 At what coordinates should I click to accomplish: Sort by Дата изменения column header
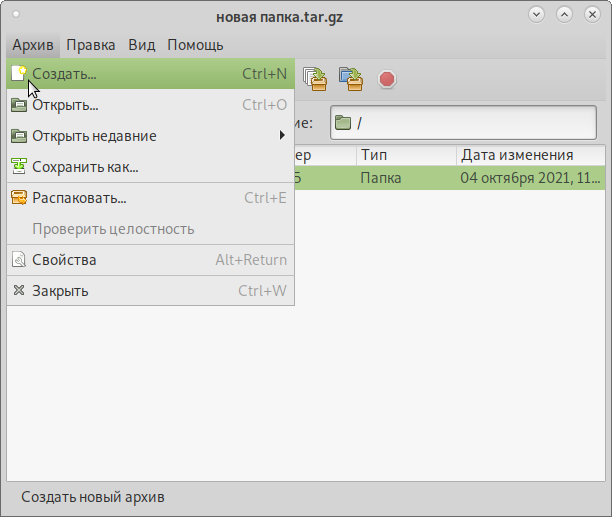530,155
